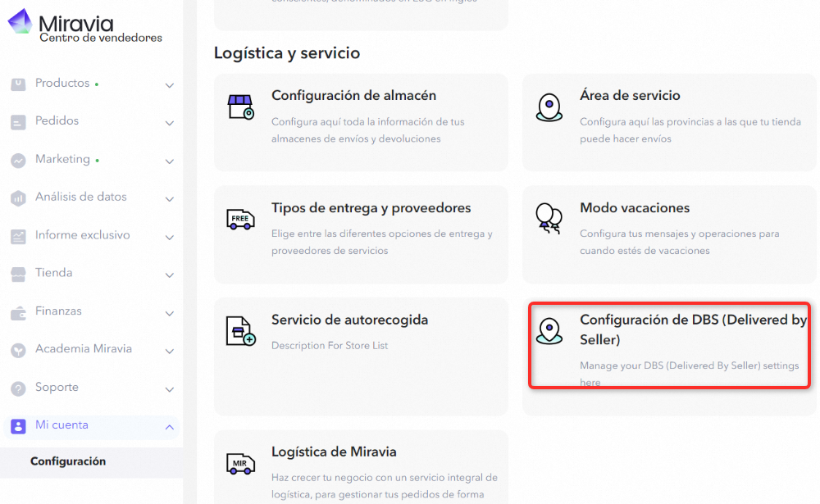Select the Mi cuenta sidebar icon
The height and width of the screenshot is (504, 820).
point(18,425)
